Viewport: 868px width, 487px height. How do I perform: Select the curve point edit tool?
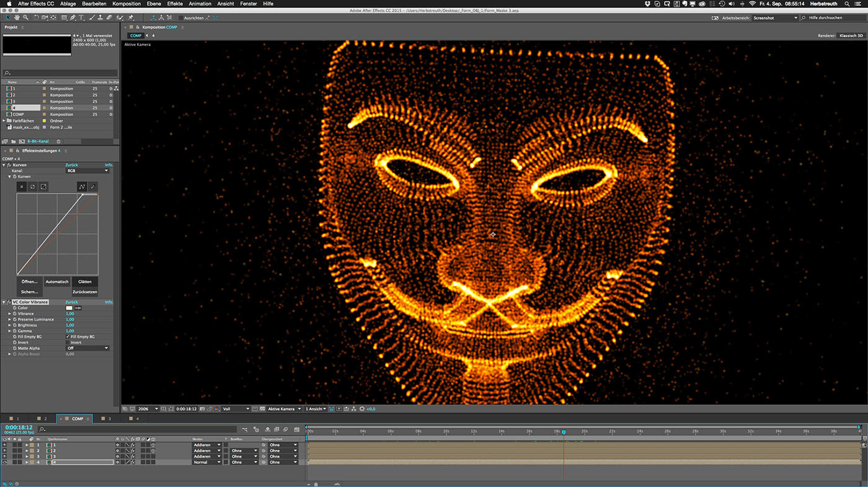pyautogui.click(x=82, y=187)
